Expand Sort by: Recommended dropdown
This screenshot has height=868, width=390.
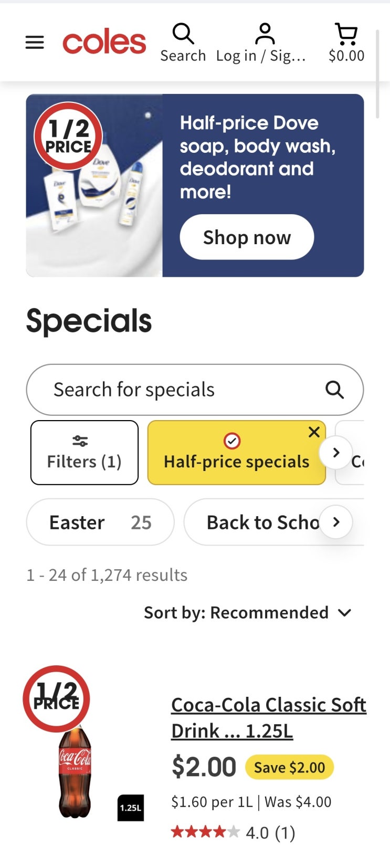coord(248,613)
